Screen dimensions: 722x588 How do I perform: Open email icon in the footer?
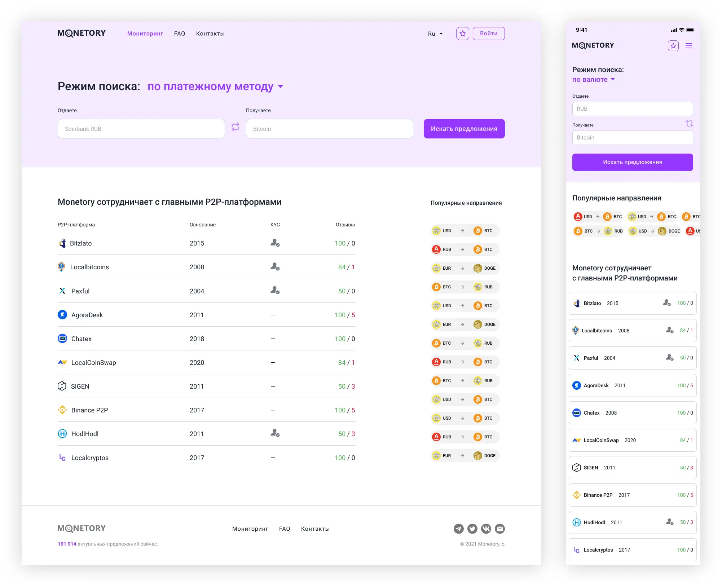pyautogui.click(x=499, y=529)
